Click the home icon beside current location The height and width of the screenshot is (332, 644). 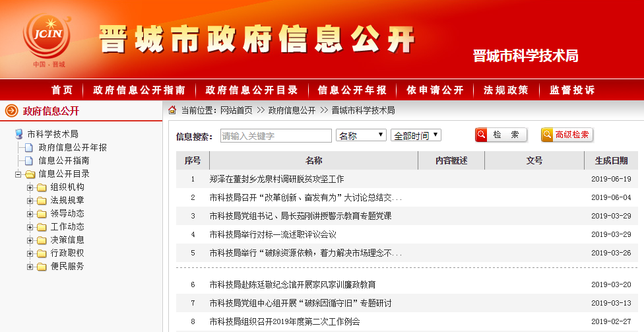[x=172, y=110]
